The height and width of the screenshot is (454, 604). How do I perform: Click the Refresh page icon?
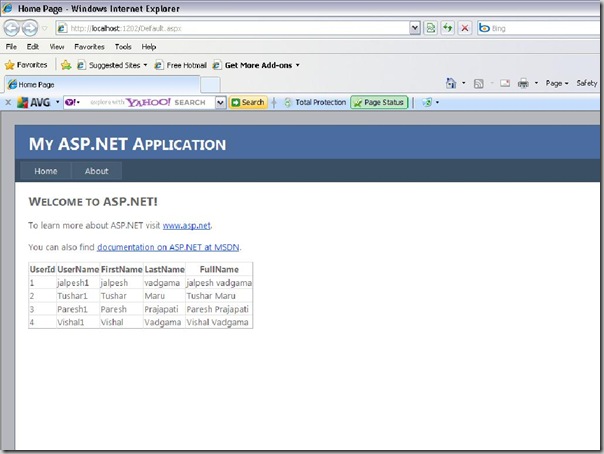447,29
